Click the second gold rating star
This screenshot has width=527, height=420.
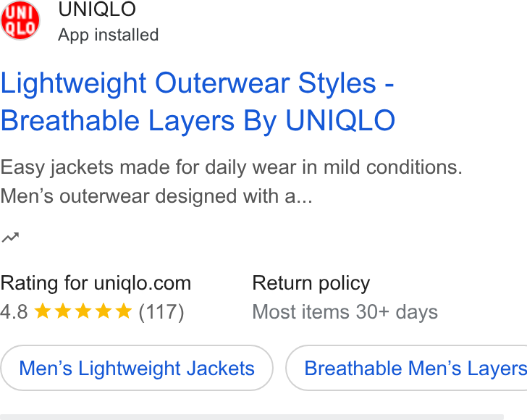tap(63, 311)
